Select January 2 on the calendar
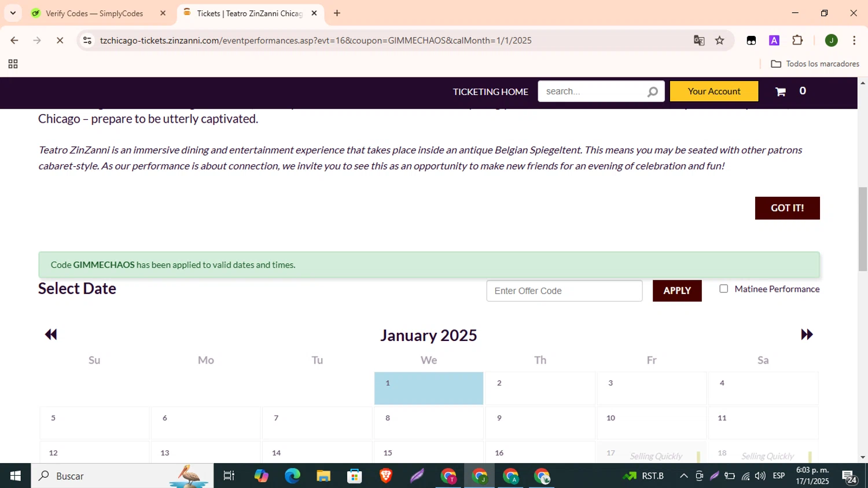 click(x=540, y=388)
